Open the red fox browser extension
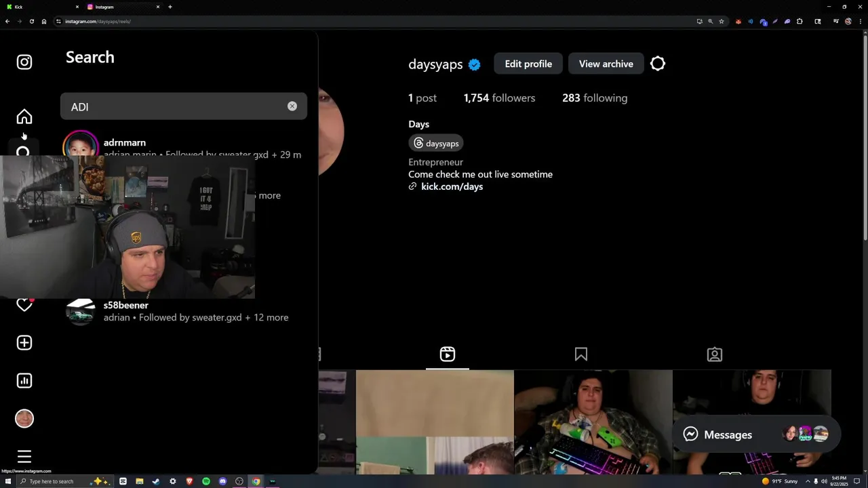Screen dimensions: 868x488 (738, 21)
